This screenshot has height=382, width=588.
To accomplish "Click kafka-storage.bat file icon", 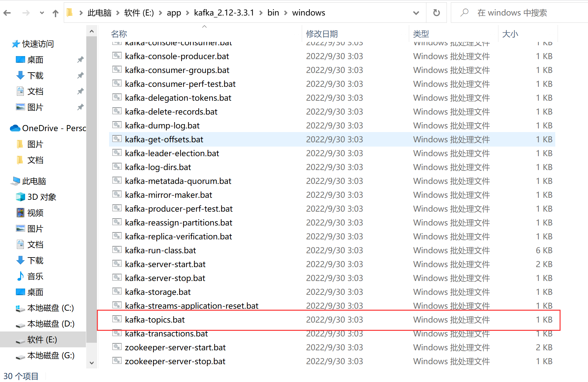I will tap(117, 292).
